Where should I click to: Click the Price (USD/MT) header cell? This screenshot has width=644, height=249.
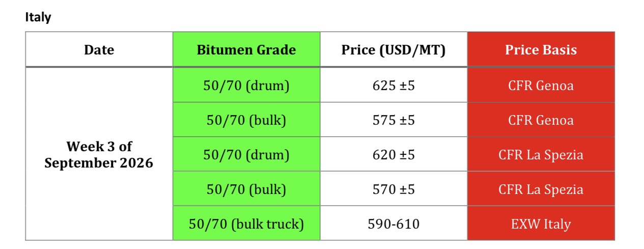tap(394, 49)
